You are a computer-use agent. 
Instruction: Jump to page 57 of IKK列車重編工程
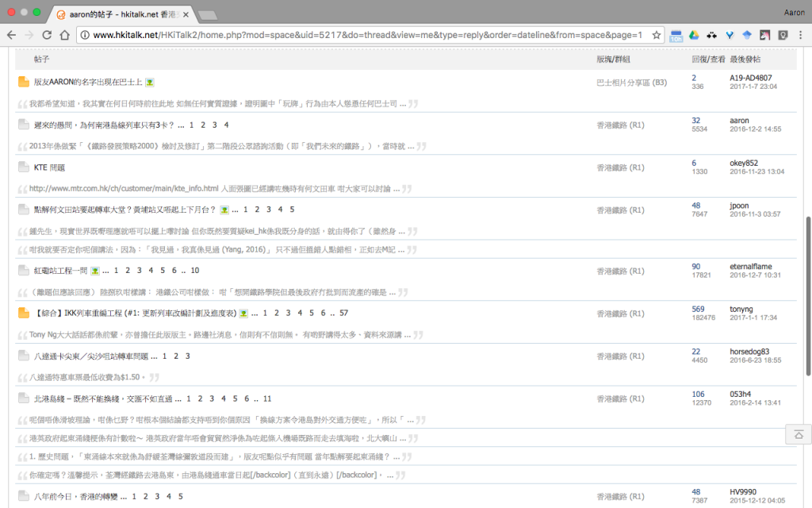344,313
